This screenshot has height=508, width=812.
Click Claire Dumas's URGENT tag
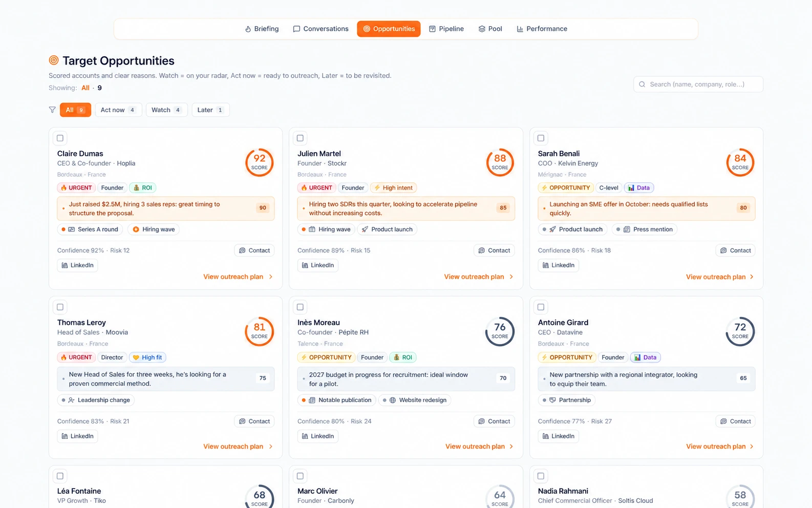[76, 188]
